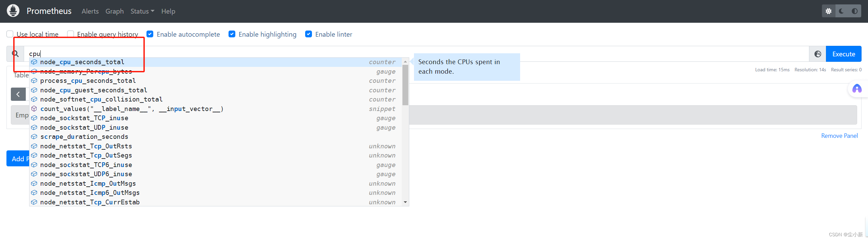Choose node_netstat_Icmp_OutMsgs suggestion
Screen dimensions: 868x240
pyautogui.click(x=216, y=184)
